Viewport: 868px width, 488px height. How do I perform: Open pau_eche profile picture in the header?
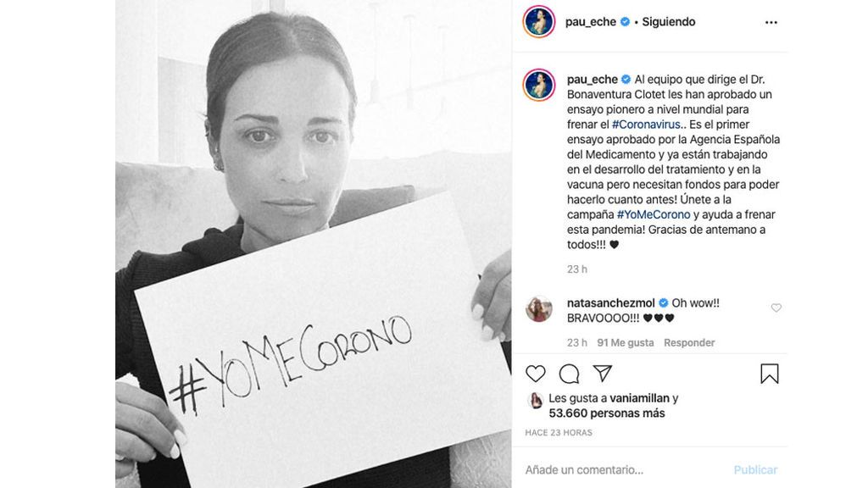coord(538,22)
